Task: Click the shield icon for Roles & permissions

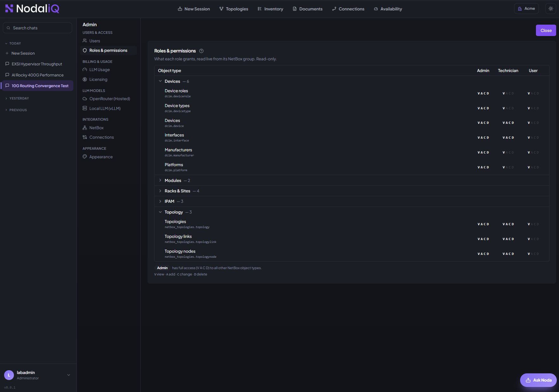Action: pyautogui.click(x=85, y=50)
